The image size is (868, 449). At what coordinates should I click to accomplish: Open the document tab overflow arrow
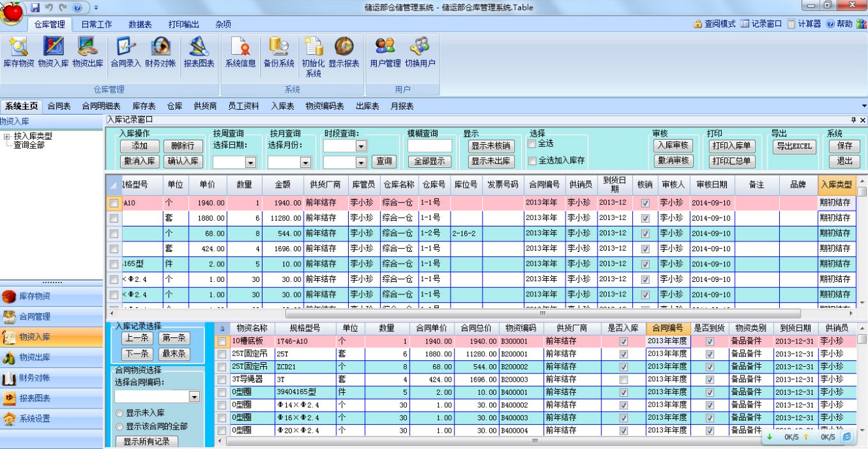pos(863,106)
